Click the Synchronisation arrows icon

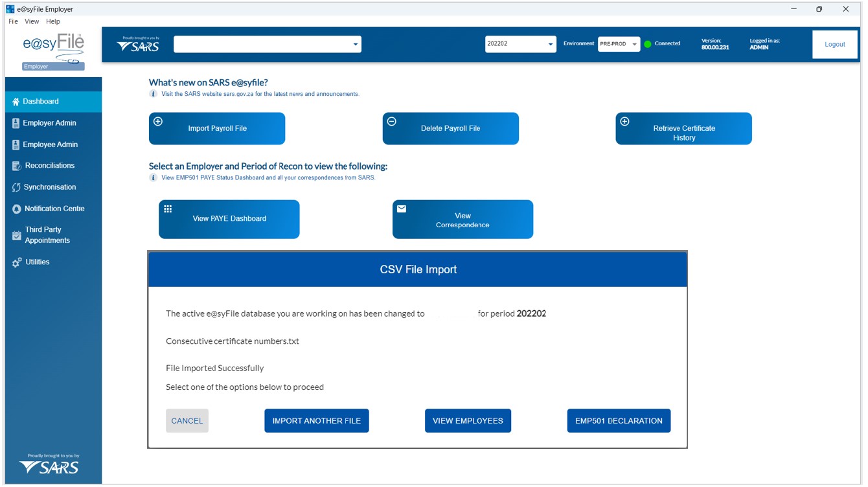pyautogui.click(x=16, y=188)
